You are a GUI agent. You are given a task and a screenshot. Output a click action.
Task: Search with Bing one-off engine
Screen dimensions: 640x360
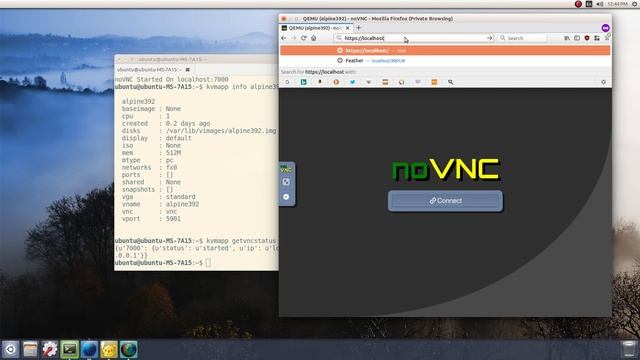[x=304, y=82]
